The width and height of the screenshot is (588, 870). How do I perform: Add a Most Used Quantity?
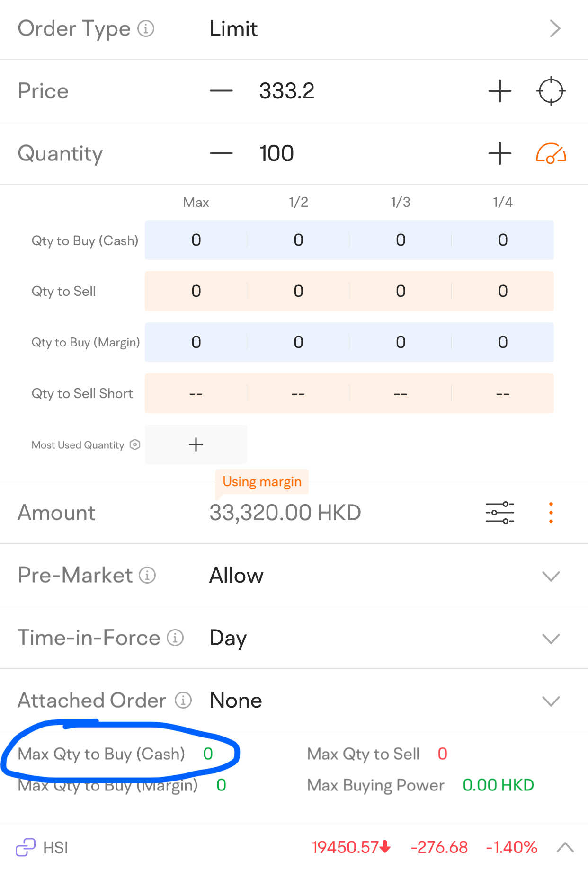tap(196, 444)
